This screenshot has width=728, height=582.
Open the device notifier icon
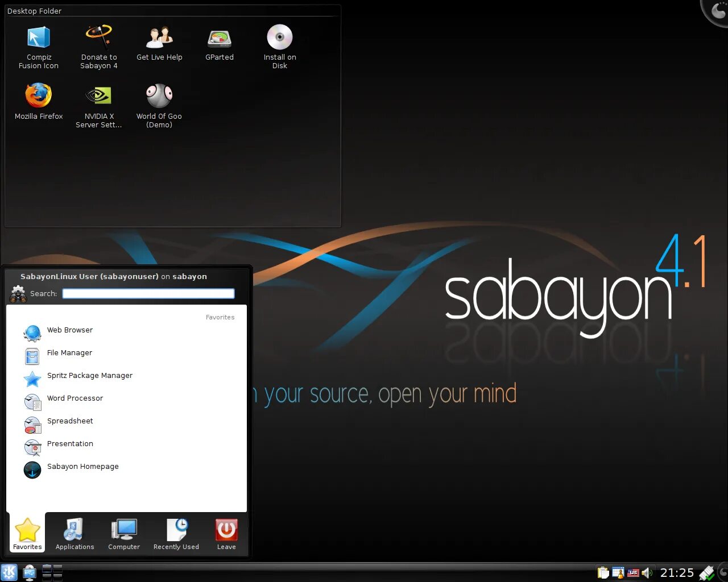pos(707,572)
